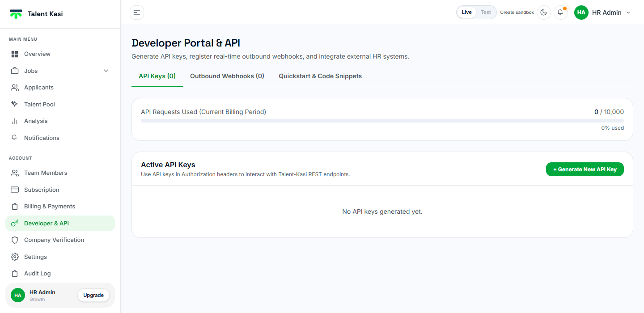
Task: Click the HA avatar in top bar
Action: [581, 13]
